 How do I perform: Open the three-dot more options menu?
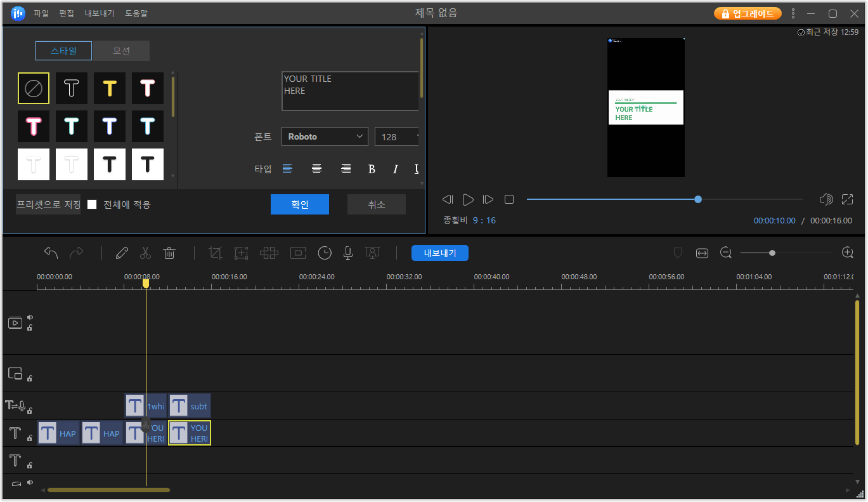coord(793,13)
